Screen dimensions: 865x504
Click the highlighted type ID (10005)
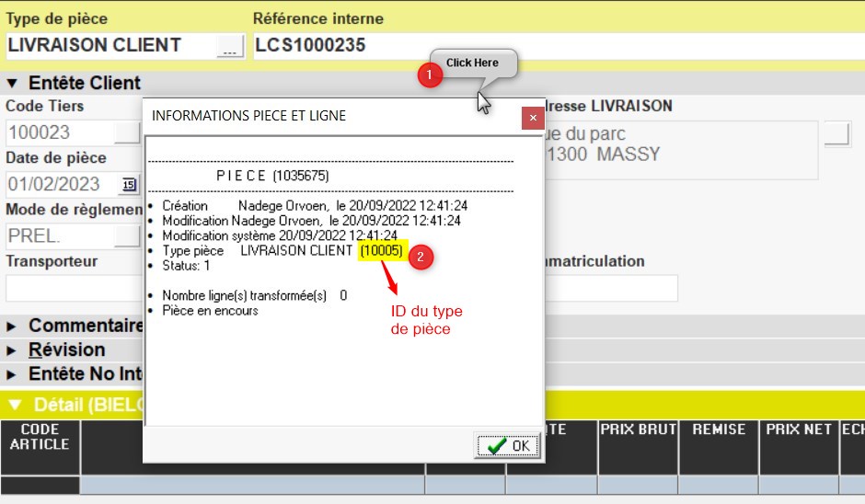[382, 251]
